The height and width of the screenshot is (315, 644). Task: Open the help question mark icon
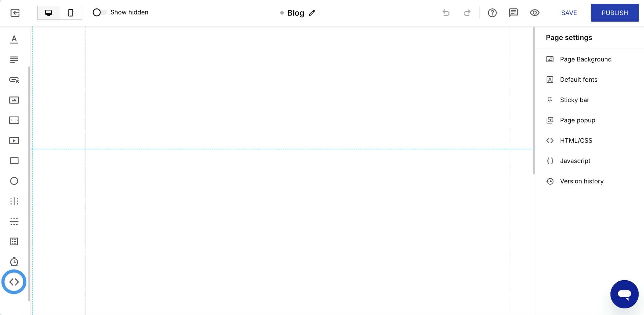tap(492, 13)
